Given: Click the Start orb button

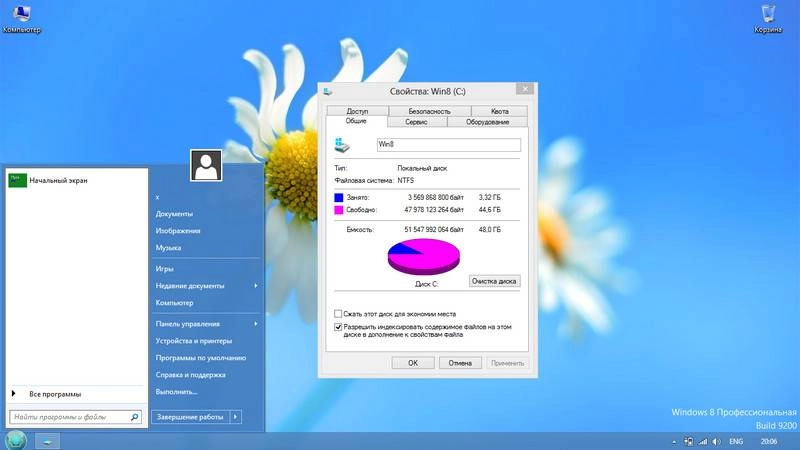Looking at the screenshot, I should click(15, 440).
